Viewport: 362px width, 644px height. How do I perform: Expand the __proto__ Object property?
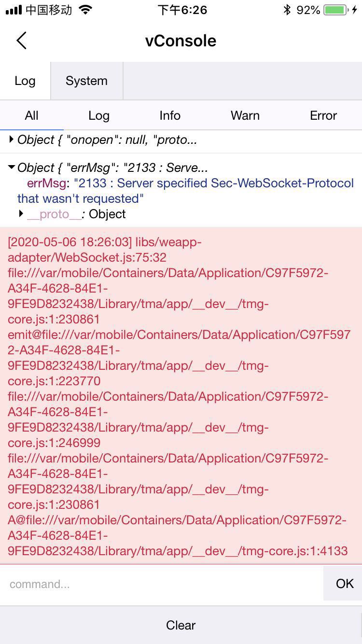pos(21,213)
